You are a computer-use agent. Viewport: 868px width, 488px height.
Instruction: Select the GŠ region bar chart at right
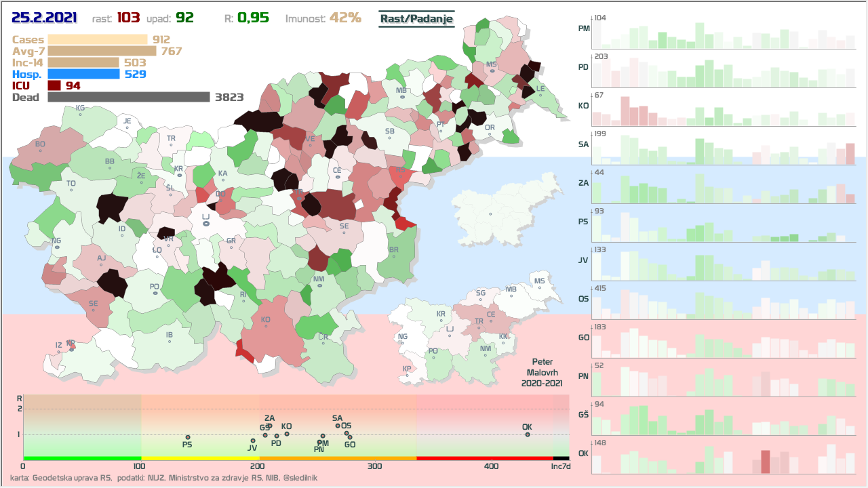coord(723,416)
